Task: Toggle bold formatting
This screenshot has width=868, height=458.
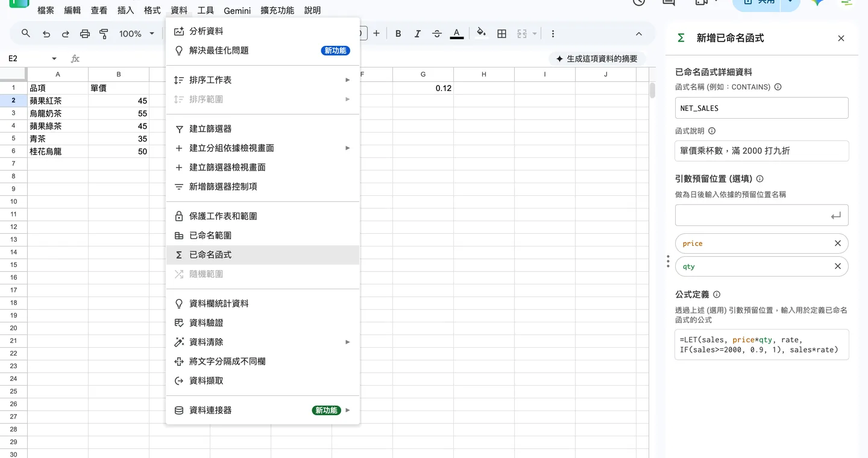Action: (x=398, y=34)
